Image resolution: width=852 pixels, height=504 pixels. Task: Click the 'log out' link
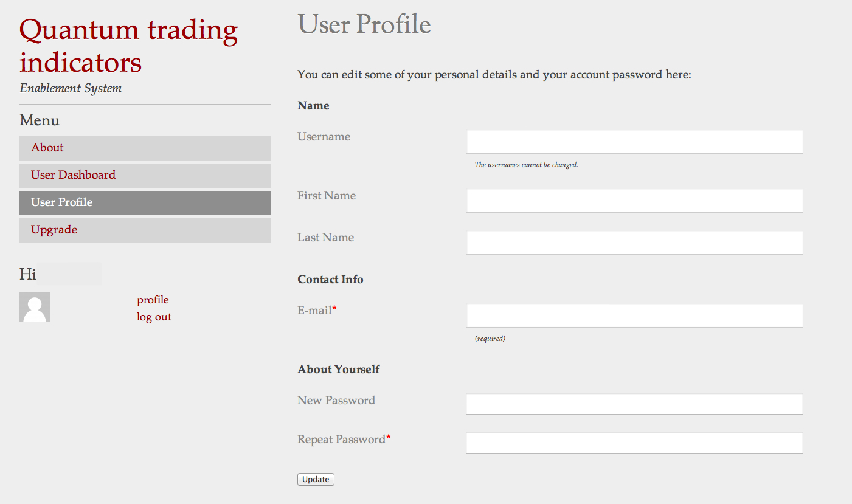coord(154,317)
